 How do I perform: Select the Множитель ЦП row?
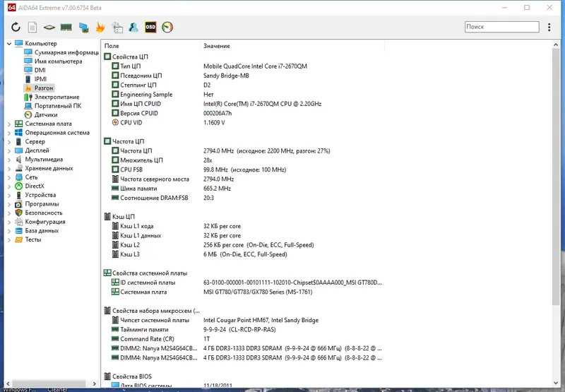pyautogui.click(x=244, y=160)
